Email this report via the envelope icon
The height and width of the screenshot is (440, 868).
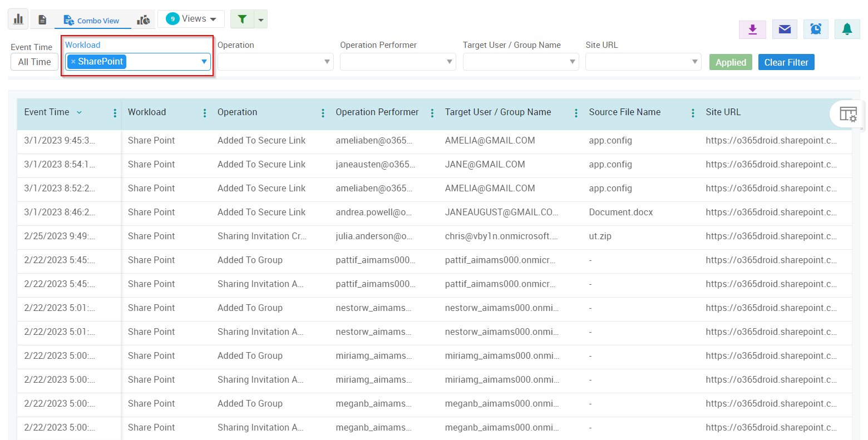click(x=785, y=29)
